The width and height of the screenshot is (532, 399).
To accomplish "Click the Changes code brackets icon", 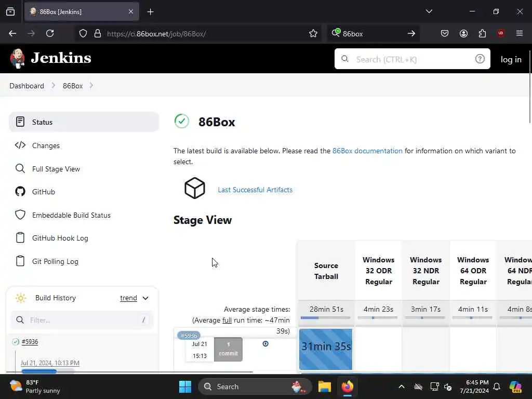I will (x=20, y=145).
